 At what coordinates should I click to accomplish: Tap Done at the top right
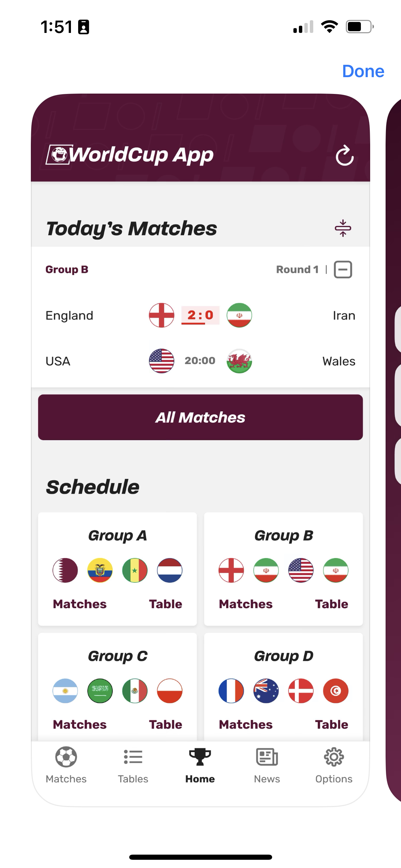[x=363, y=71]
